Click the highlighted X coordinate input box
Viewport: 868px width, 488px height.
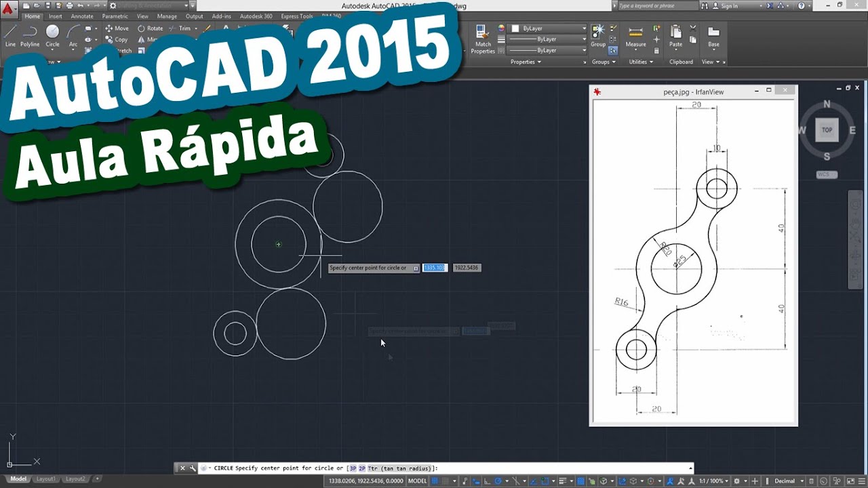[x=435, y=268]
